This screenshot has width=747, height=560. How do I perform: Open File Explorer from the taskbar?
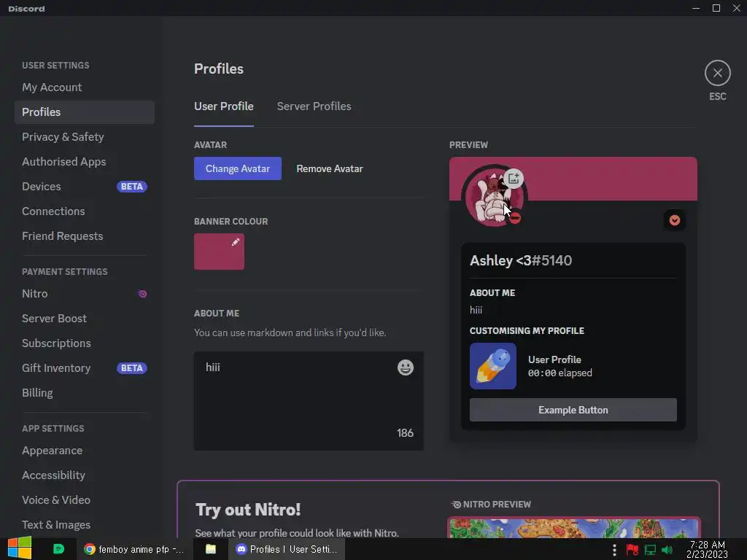211,549
